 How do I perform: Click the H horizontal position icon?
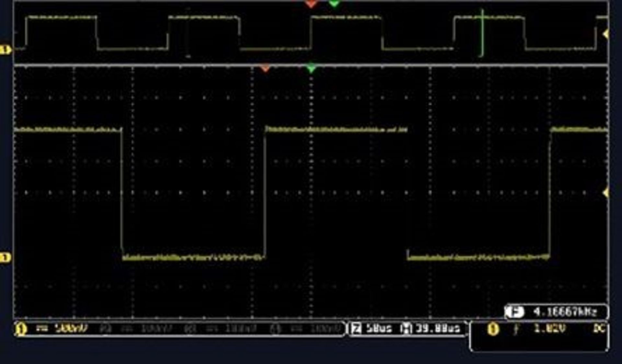coord(406,329)
